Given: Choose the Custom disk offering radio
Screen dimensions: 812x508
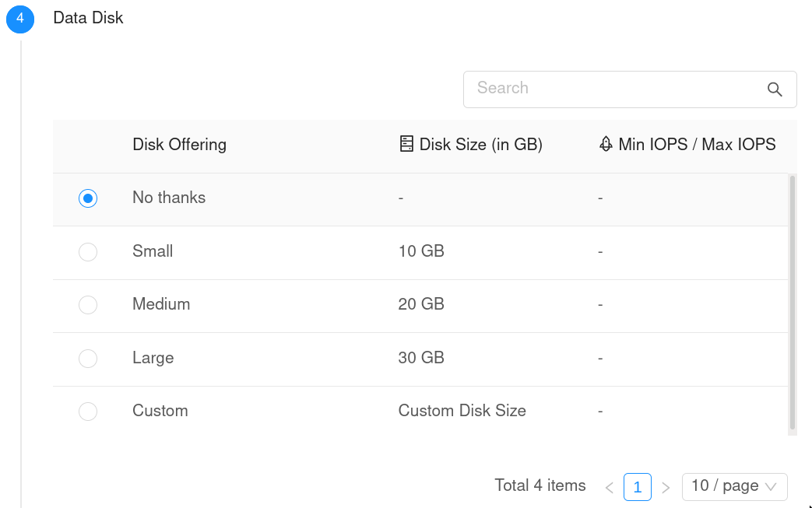Looking at the screenshot, I should point(88,412).
